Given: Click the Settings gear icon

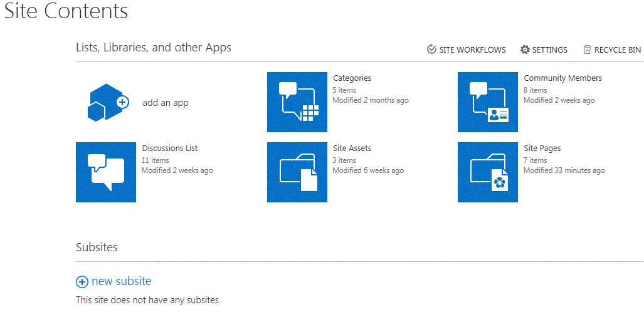Looking at the screenshot, I should (525, 49).
